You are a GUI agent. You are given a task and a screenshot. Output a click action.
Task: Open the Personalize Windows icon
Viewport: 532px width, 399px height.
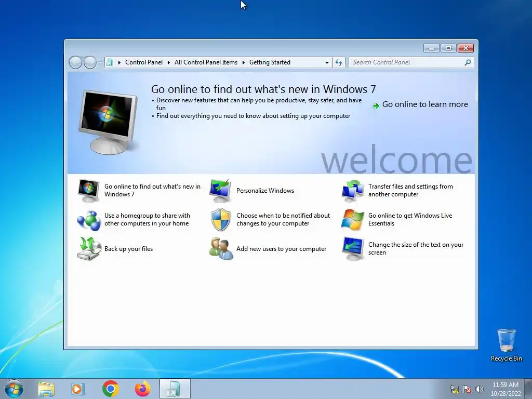coord(220,191)
